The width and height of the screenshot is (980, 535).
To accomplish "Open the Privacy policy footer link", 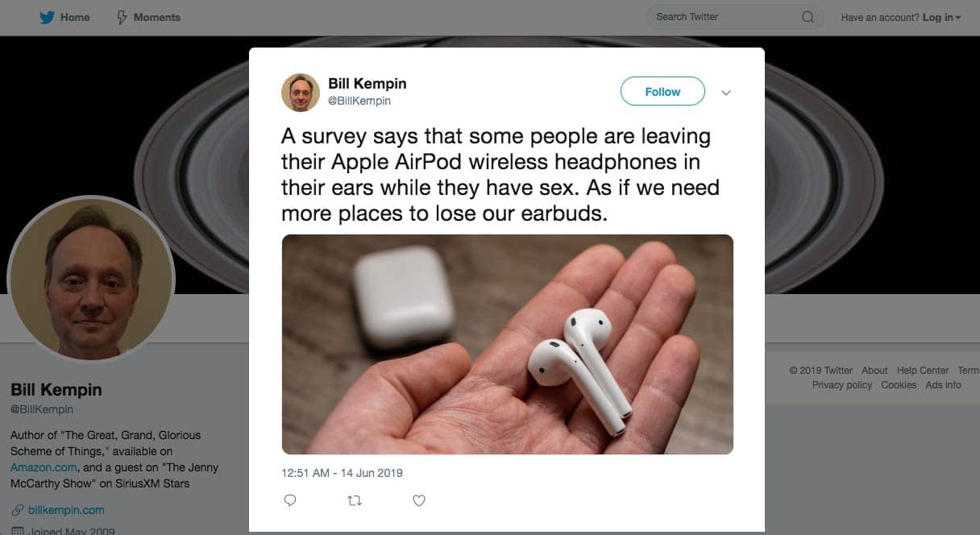I will tap(842, 385).
